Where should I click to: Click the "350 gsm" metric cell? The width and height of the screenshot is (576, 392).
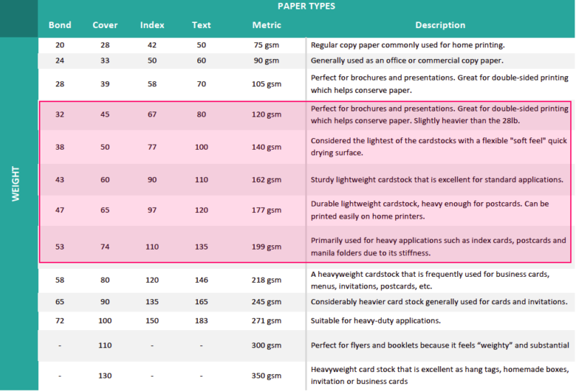tap(266, 375)
